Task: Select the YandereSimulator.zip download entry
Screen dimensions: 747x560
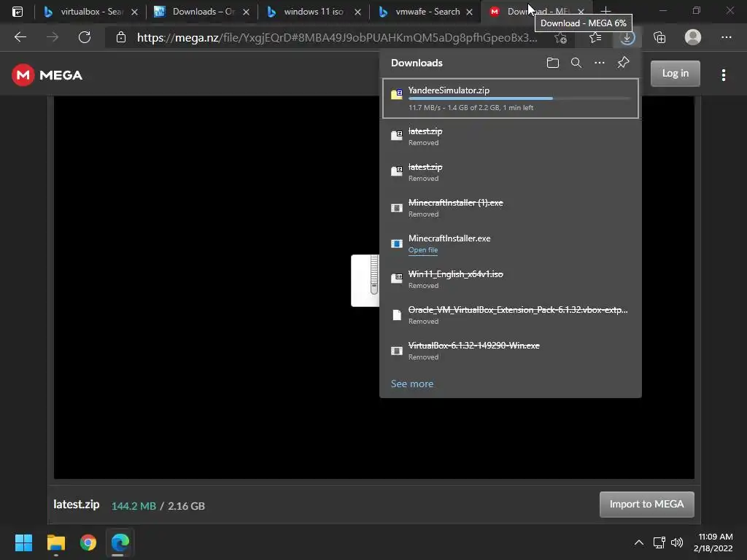Action: 510,98
